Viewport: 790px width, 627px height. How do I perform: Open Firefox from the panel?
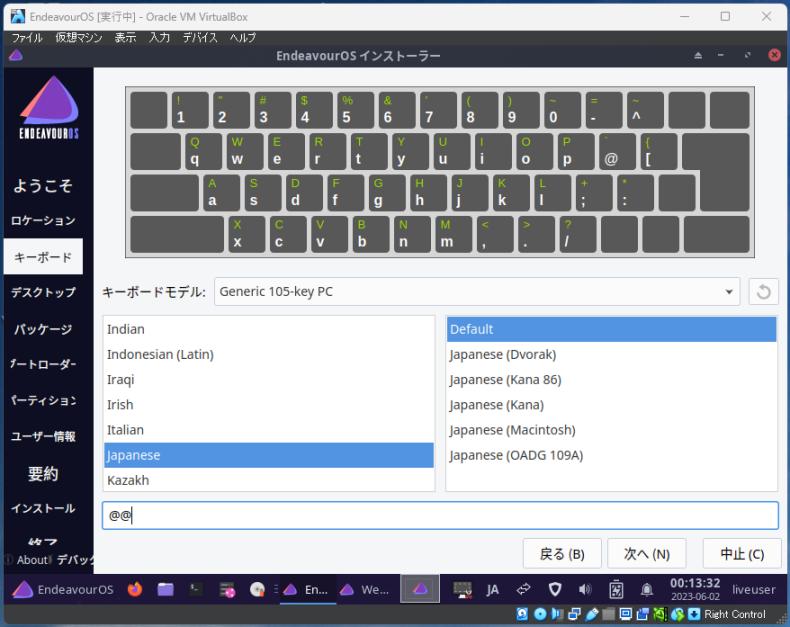[135, 589]
